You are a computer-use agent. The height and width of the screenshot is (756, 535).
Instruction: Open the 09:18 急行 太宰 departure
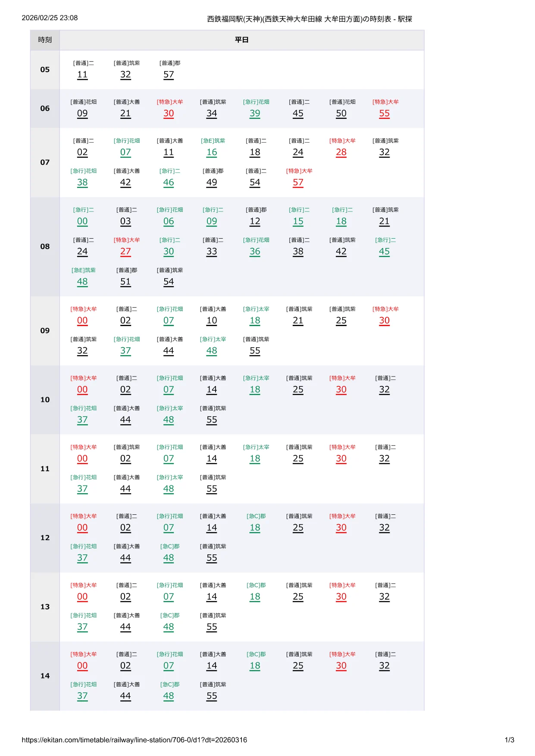pos(255,320)
